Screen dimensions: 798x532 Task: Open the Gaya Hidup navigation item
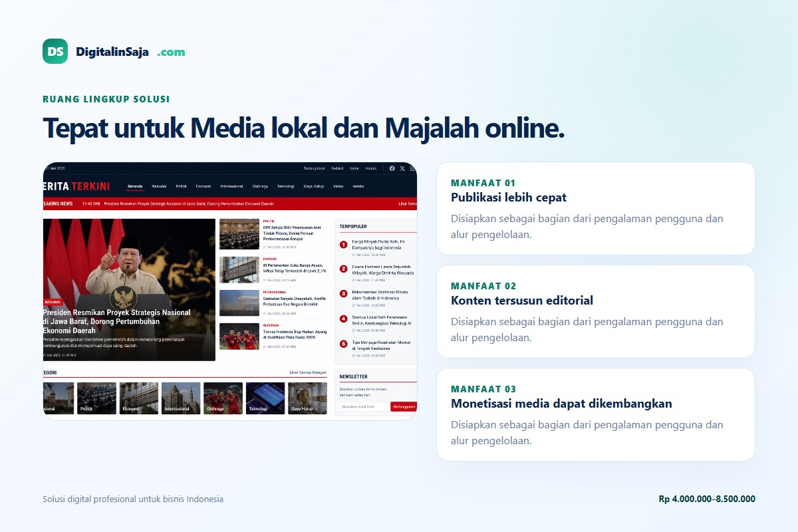[313, 186]
